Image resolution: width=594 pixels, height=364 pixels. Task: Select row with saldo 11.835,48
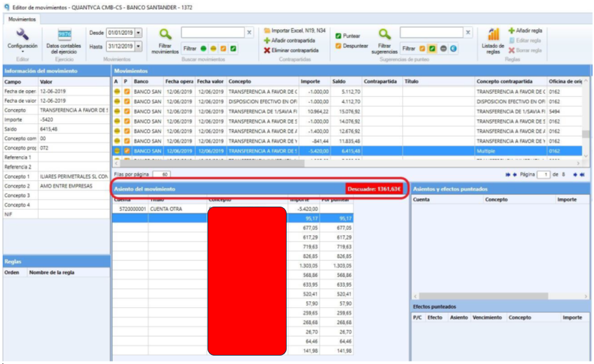(347, 141)
